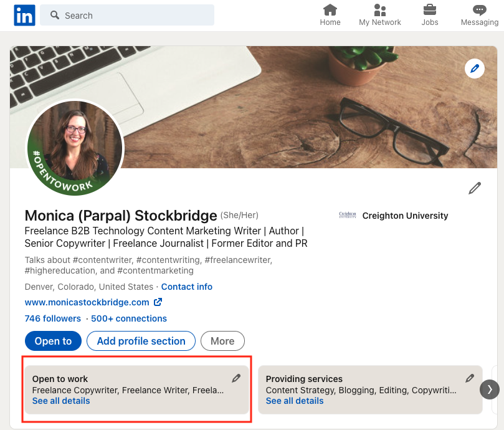Click the Open to work card title
Screen dimensions: 504x430
click(x=60, y=379)
